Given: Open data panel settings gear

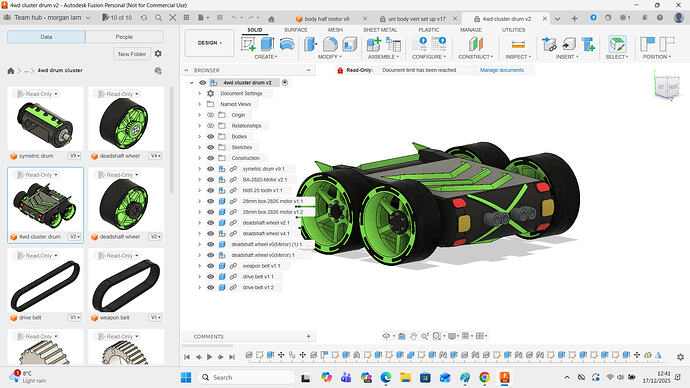Looking at the screenshot, I should pos(158,54).
